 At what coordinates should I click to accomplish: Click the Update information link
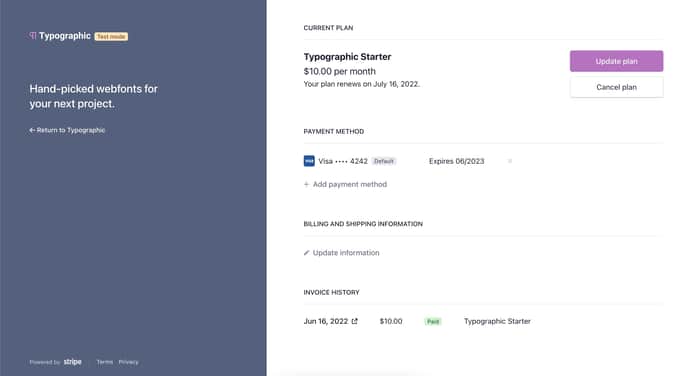(x=342, y=253)
